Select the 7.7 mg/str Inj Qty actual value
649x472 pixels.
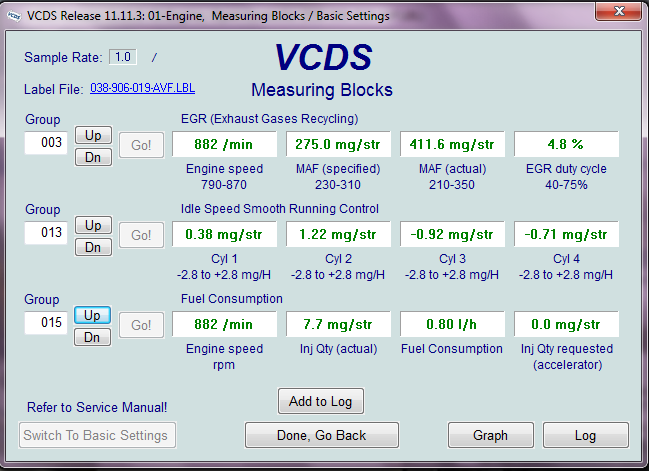click(x=338, y=324)
